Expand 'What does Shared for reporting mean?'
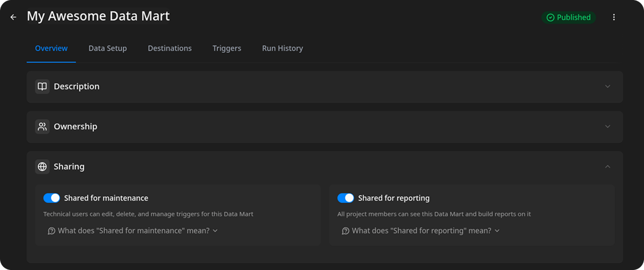 click(421, 231)
